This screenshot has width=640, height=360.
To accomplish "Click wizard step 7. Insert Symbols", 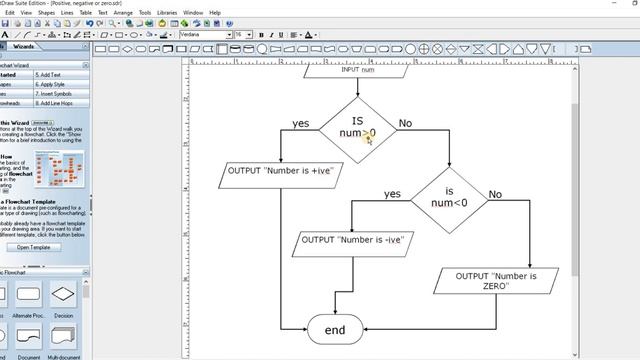I will (61, 93).
